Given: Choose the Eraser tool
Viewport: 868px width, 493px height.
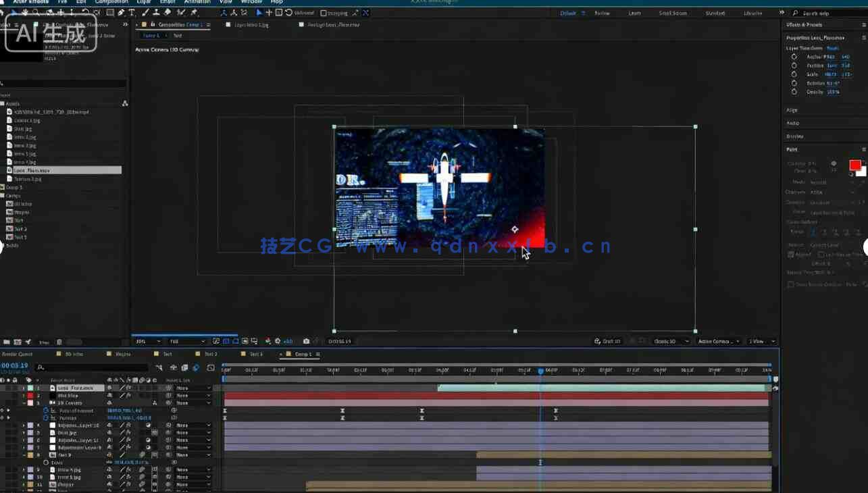Looking at the screenshot, I should coord(167,12).
